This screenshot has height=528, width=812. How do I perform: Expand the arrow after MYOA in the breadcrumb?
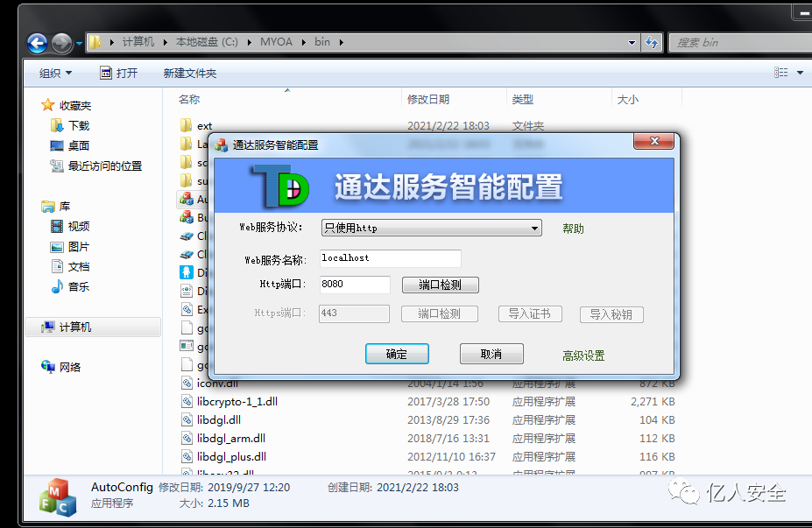(303, 42)
